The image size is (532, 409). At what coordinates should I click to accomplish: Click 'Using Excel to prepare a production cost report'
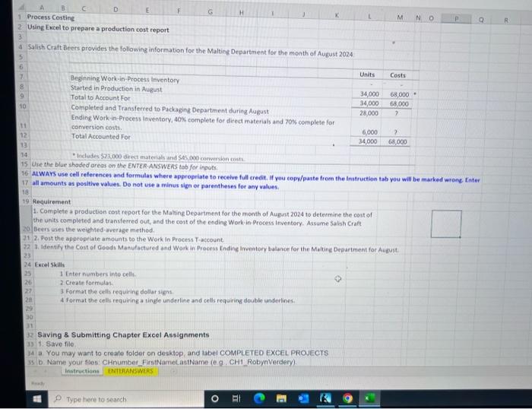click(x=98, y=28)
